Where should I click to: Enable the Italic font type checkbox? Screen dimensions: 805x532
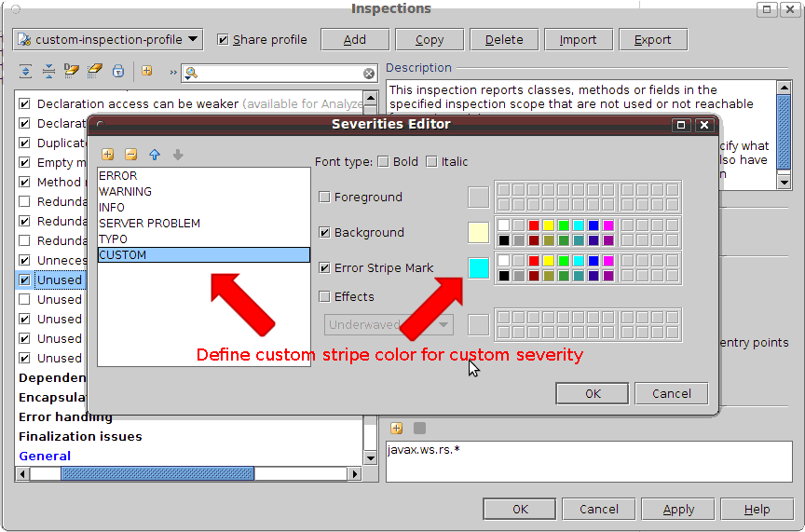click(x=431, y=162)
